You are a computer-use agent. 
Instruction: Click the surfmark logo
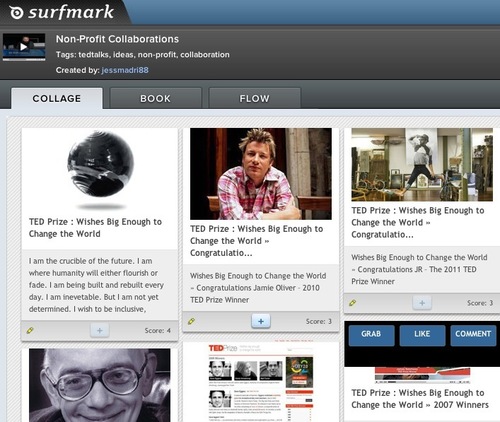[x=62, y=12]
